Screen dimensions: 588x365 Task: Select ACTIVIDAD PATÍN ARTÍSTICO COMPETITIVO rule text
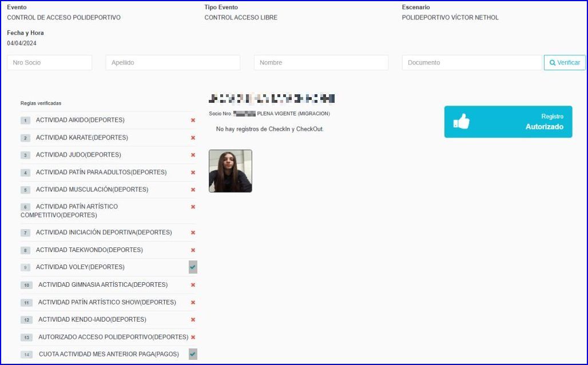click(x=69, y=211)
